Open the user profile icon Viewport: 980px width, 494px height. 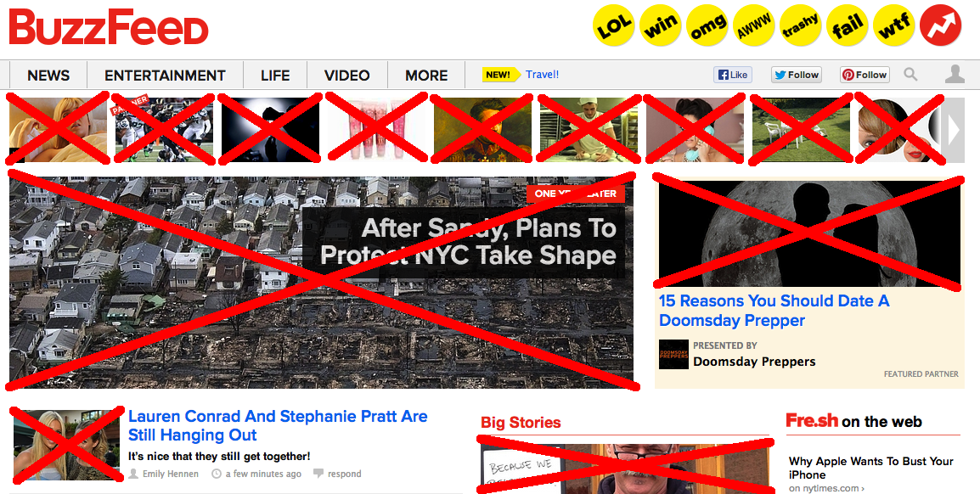pyautogui.click(x=955, y=75)
